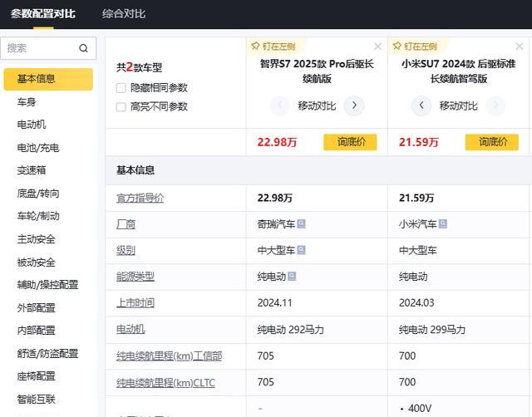Click 智界S7 2025款 model title
The image size is (532, 417).
[317, 71]
